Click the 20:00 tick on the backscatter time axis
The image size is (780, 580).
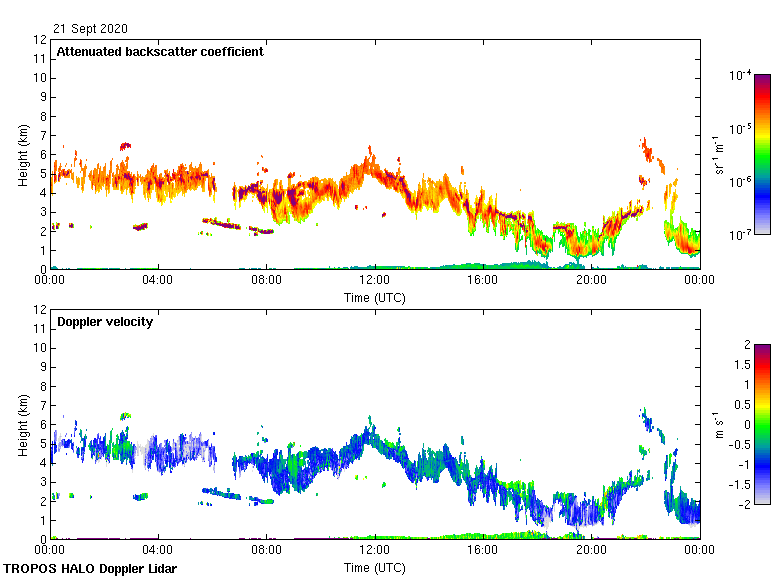pos(591,281)
